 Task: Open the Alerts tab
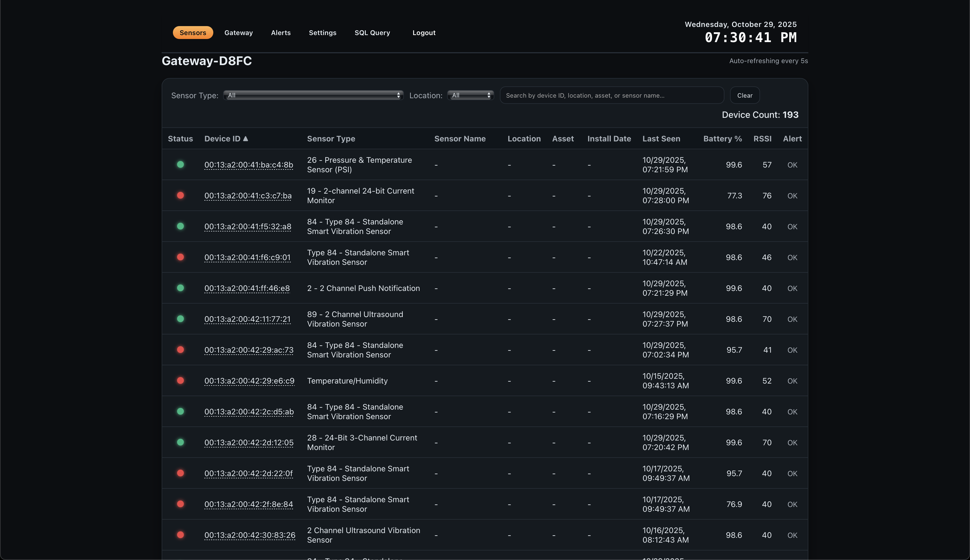point(280,33)
